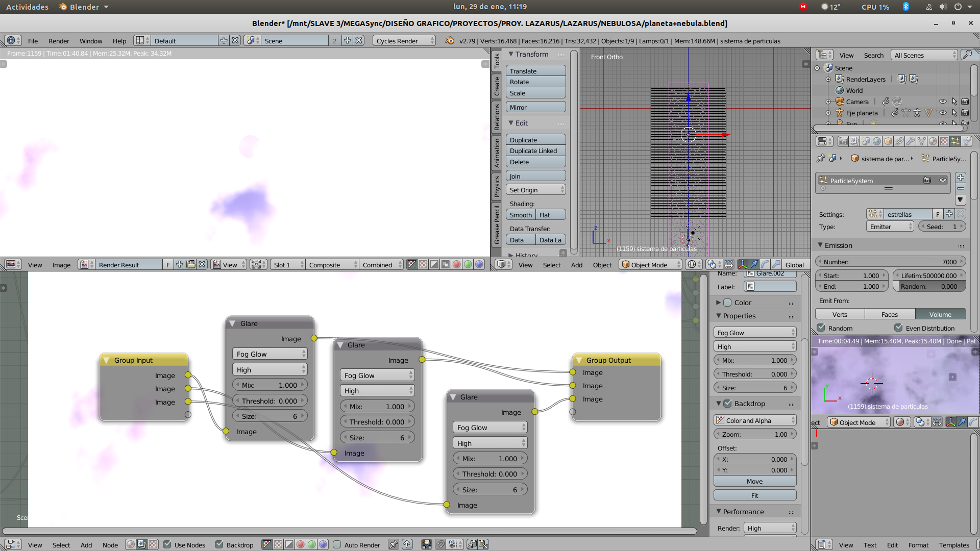Open the Render menu
The height and width of the screenshot is (551, 980).
[x=59, y=41]
